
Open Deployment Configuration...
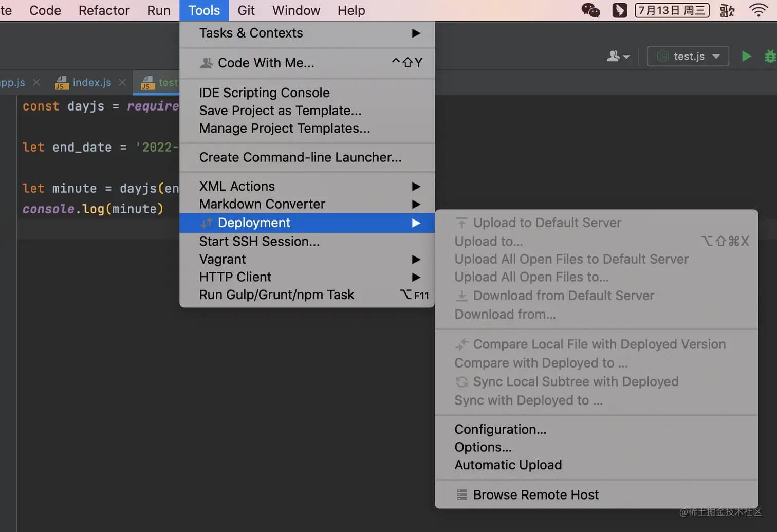[596, 429]
